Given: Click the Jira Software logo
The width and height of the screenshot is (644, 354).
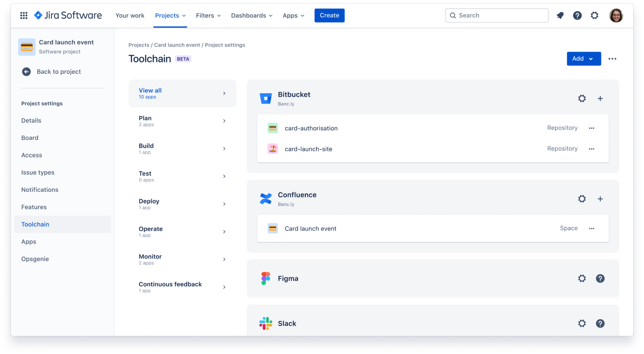Looking at the screenshot, I should pos(67,15).
